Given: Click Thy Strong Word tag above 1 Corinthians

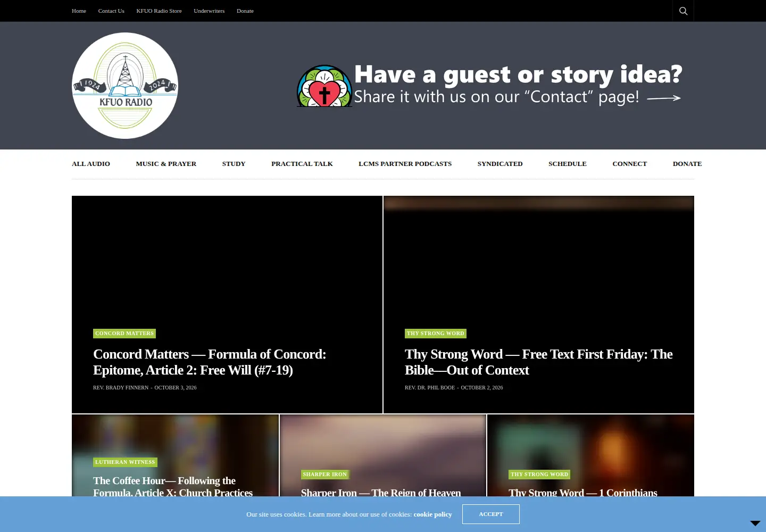Looking at the screenshot, I should (x=539, y=475).
